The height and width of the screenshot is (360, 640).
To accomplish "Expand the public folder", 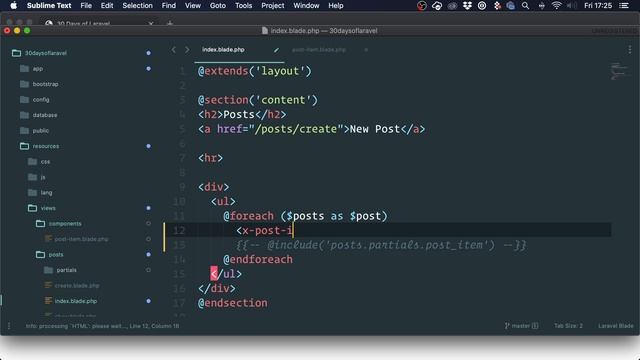I will pyautogui.click(x=24, y=131).
